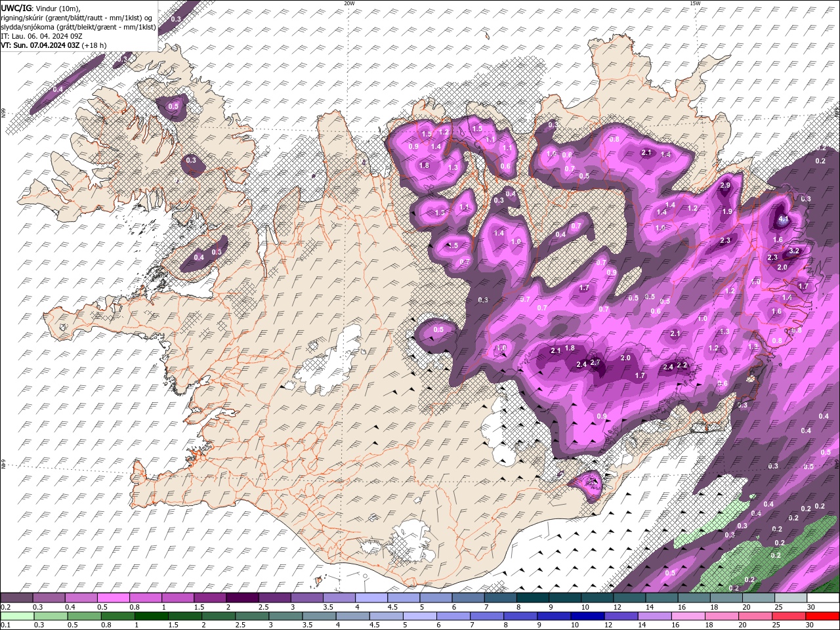Image resolution: width=840 pixels, height=630 pixels.
Task: Select the dark purple snow swatch labeled 2
Action: click(242, 598)
